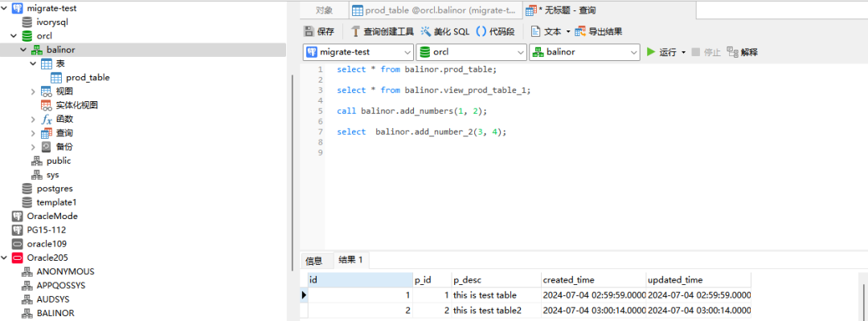Open the migrate-test connection combo box
The width and height of the screenshot is (868, 321).
click(358, 52)
